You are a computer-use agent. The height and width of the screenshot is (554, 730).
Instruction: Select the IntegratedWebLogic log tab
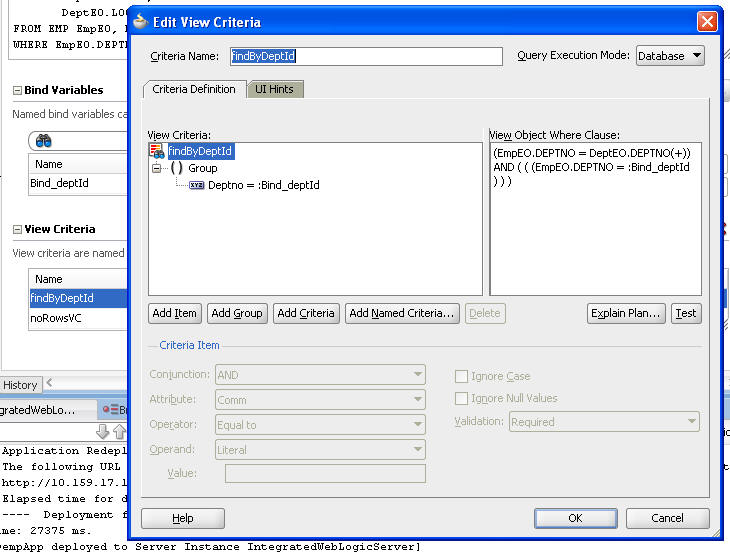47,410
